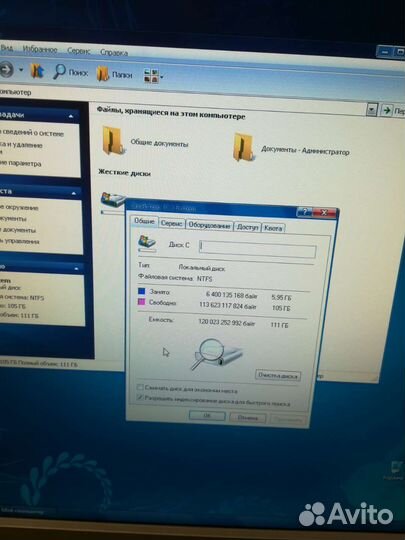Click the blue Занято color square

(142, 291)
